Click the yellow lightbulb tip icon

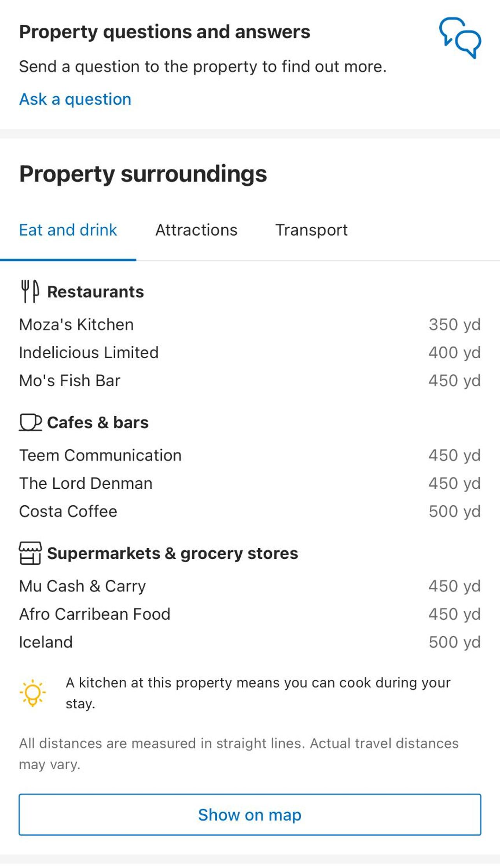(x=33, y=693)
